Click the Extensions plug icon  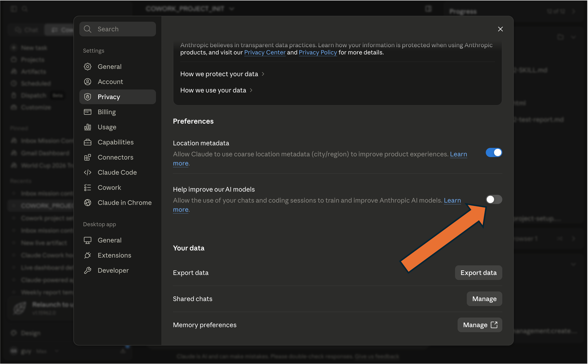(x=87, y=255)
